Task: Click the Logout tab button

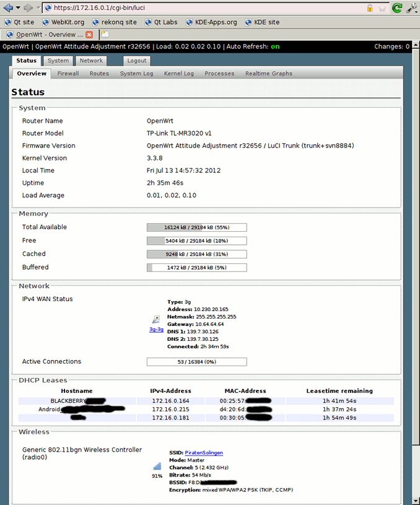Action: 137,61
